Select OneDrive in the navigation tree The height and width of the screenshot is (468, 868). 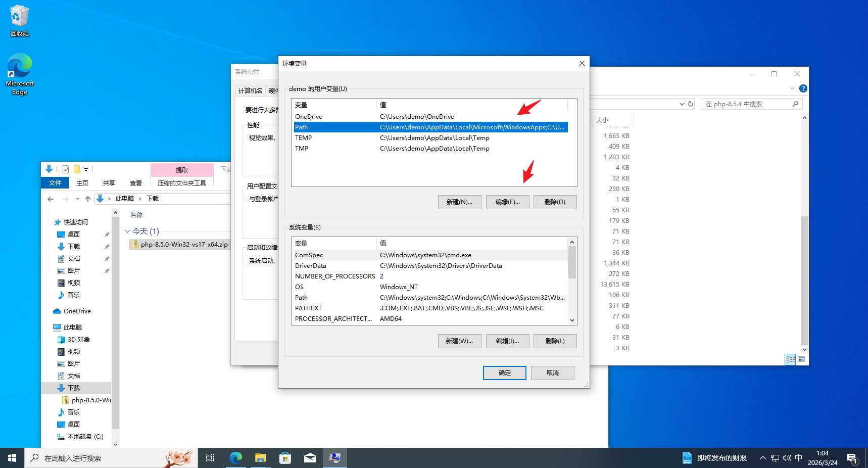(x=77, y=311)
